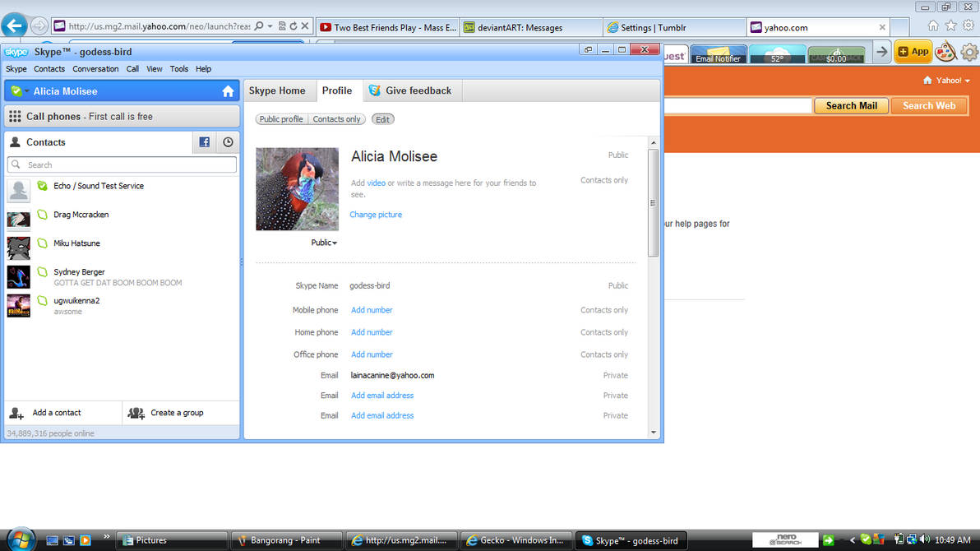Open the Call menu
The width and height of the screenshot is (980, 551).
pyautogui.click(x=132, y=69)
